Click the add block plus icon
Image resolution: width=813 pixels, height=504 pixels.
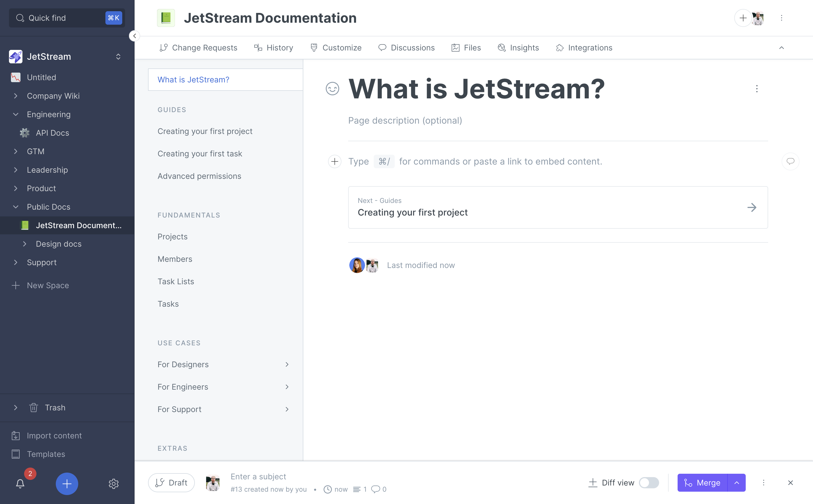tap(335, 161)
